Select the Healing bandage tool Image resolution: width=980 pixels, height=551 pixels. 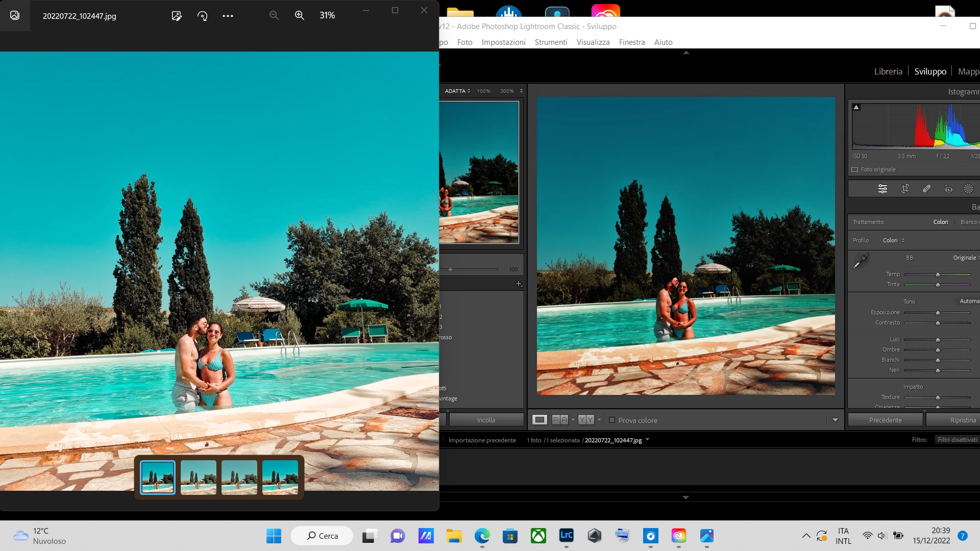pos(926,189)
